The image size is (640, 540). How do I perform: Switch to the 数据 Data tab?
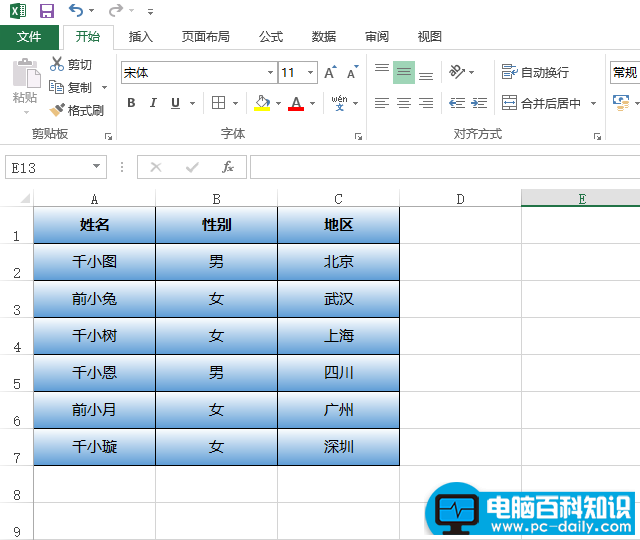click(324, 37)
